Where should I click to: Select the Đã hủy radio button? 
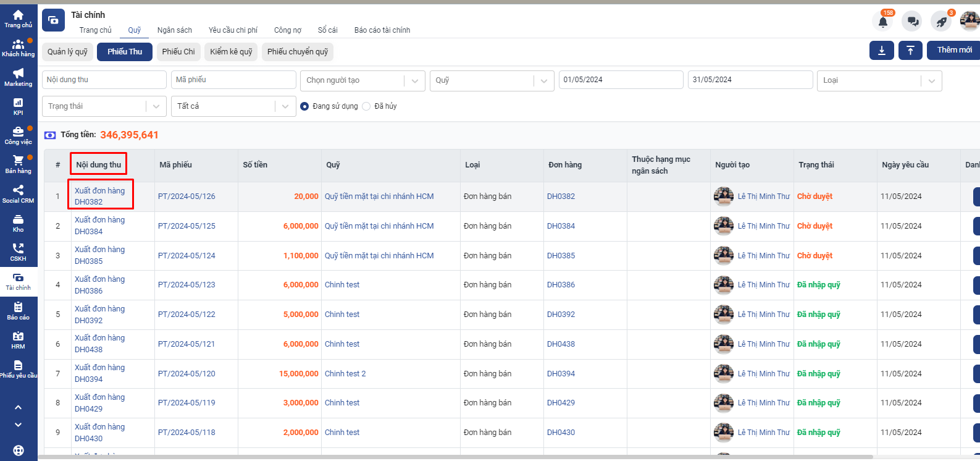tap(366, 106)
